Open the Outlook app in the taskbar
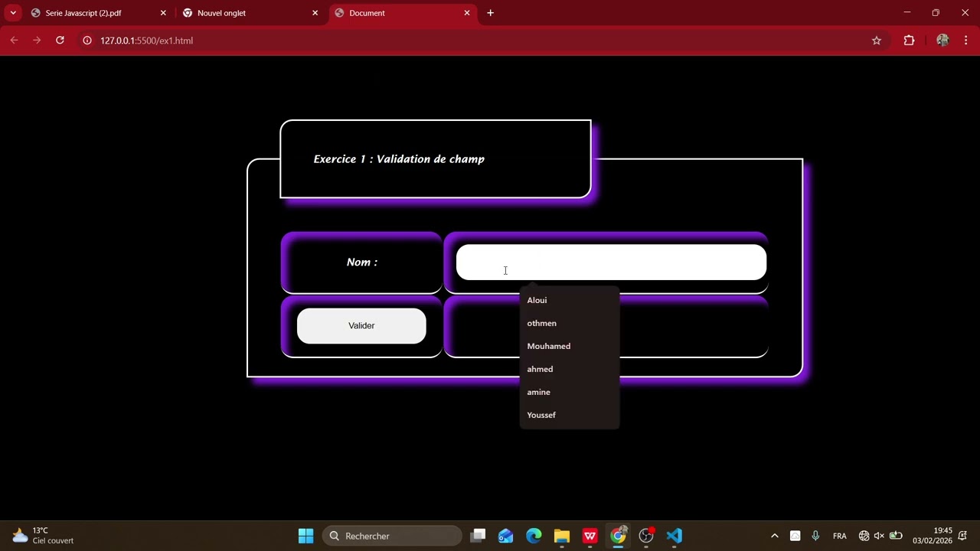The image size is (980, 551). pos(505,536)
